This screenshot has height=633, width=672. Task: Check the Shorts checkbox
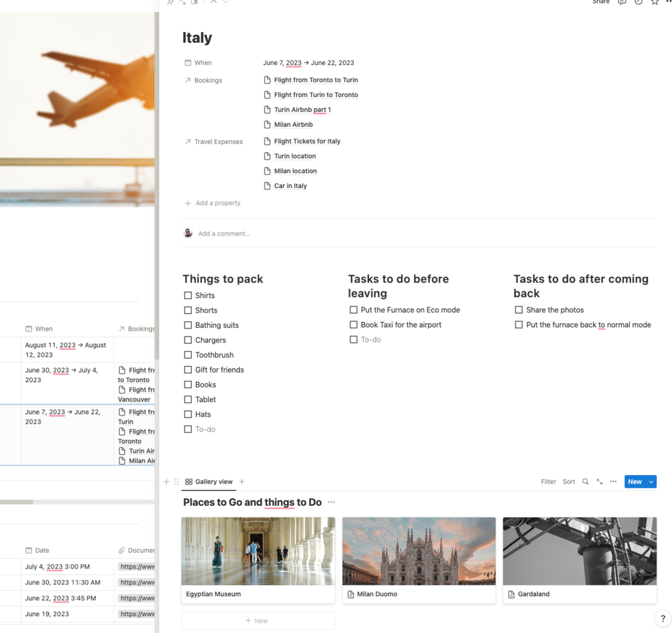(x=188, y=310)
